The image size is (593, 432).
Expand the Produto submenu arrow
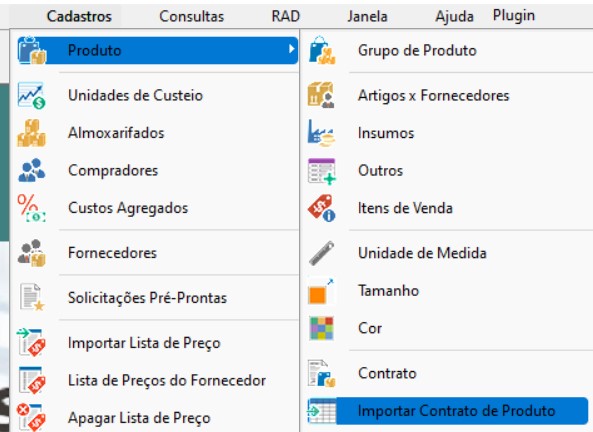291,49
